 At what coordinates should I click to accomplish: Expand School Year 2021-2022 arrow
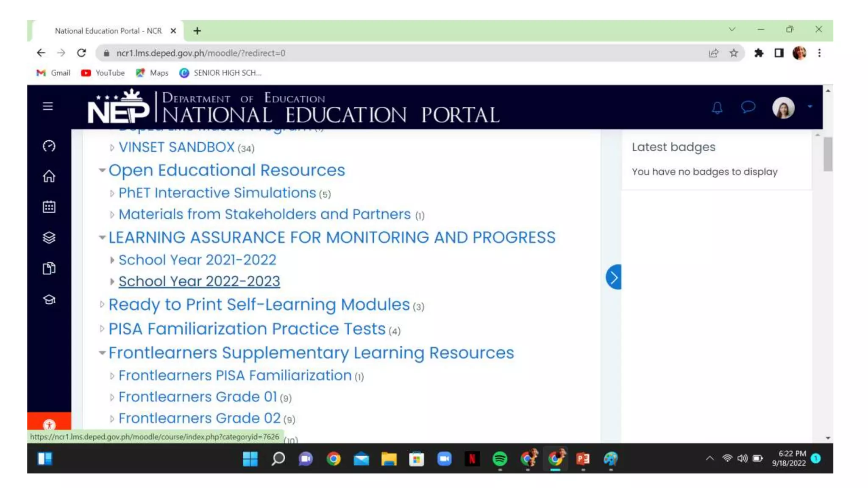click(112, 260)
